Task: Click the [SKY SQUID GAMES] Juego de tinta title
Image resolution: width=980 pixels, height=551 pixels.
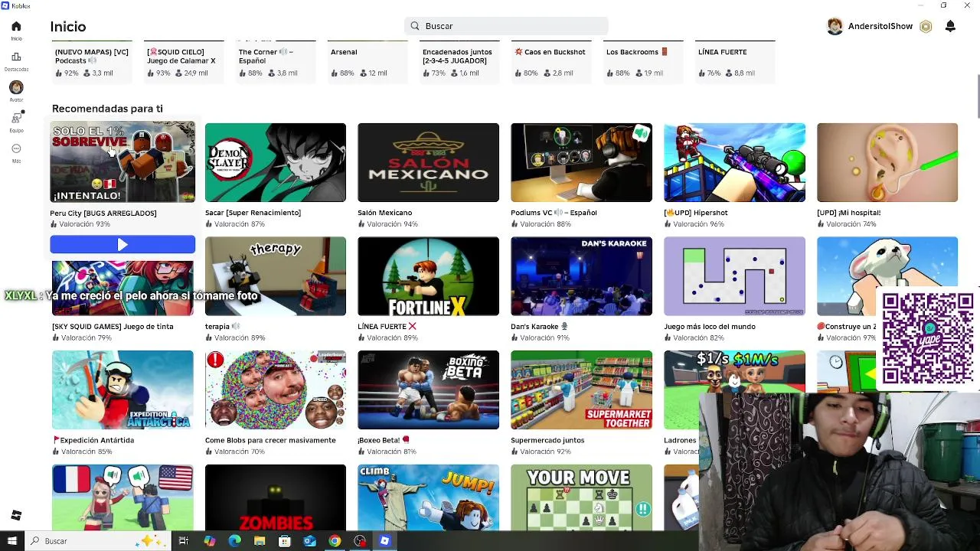Action: 113,327
